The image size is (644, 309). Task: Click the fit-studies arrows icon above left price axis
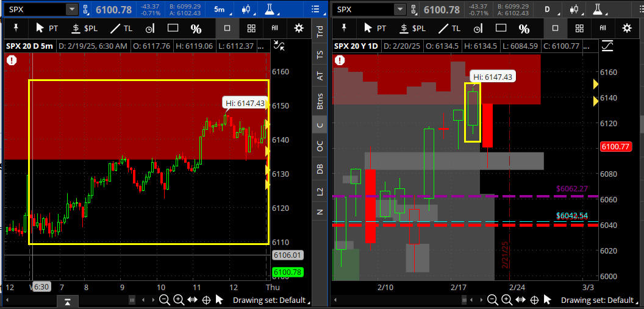point(280,46)
